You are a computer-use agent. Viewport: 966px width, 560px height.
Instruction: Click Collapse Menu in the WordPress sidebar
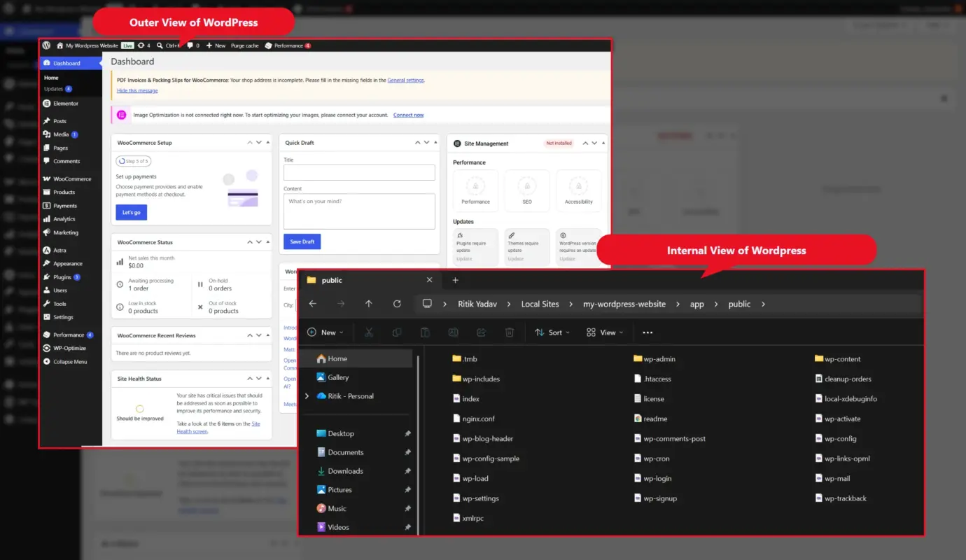point(65,362)
